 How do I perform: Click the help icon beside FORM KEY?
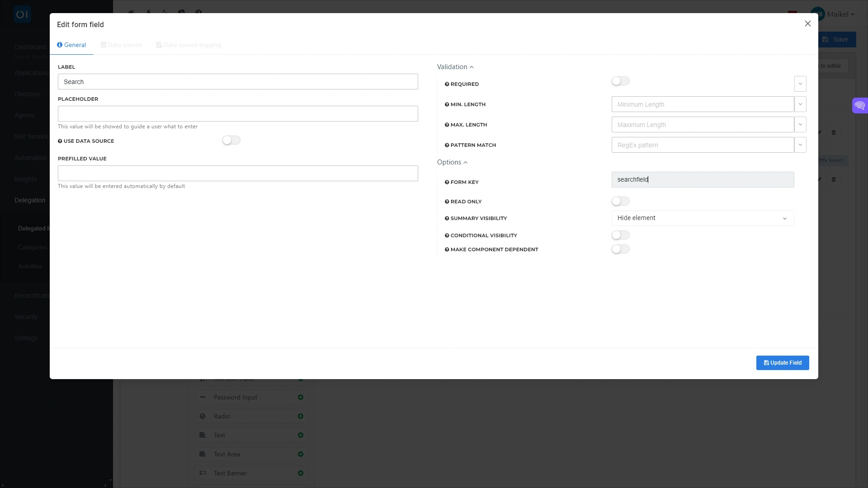[447, 183]
